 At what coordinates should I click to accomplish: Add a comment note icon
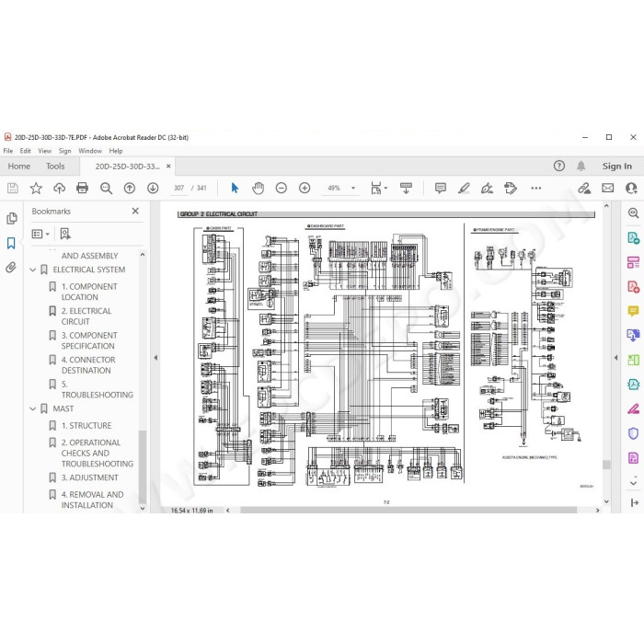click(x=441, y=188)
